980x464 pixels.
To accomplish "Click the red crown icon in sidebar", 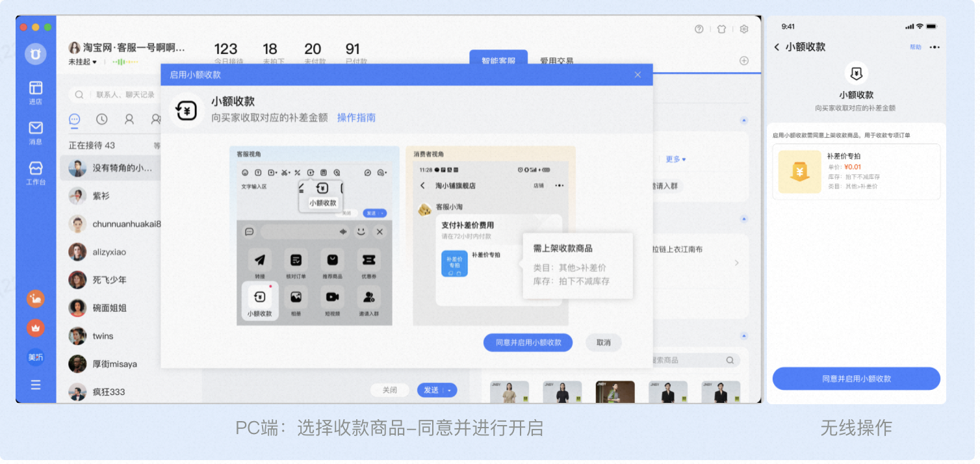I will [x=36, y=328].
